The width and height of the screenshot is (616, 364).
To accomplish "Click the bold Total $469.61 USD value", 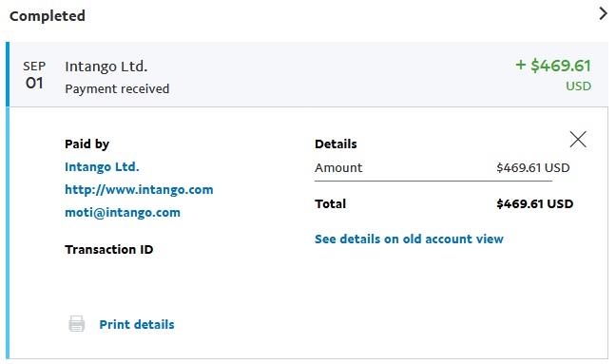I will pyautogui.click(x=534, y=203).
